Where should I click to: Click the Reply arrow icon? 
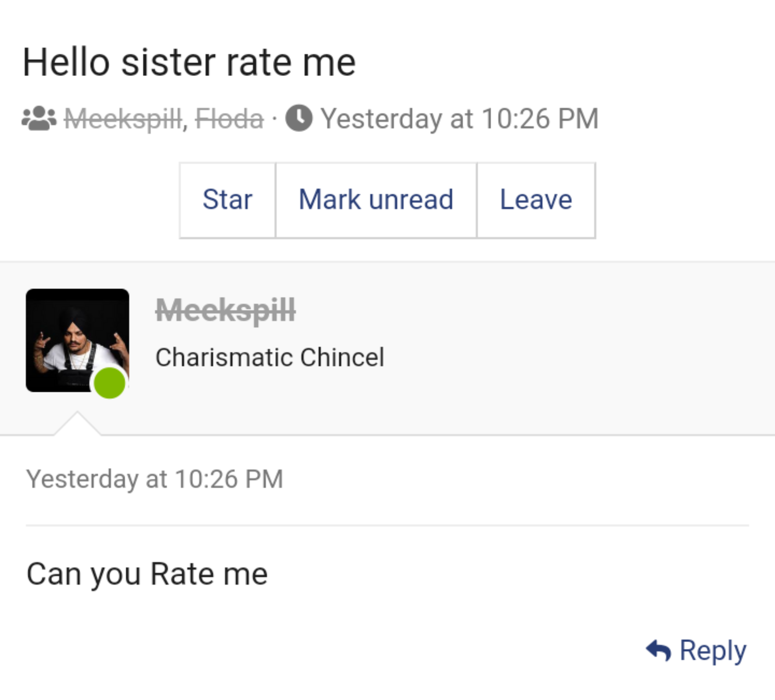[x=658, y=650]
